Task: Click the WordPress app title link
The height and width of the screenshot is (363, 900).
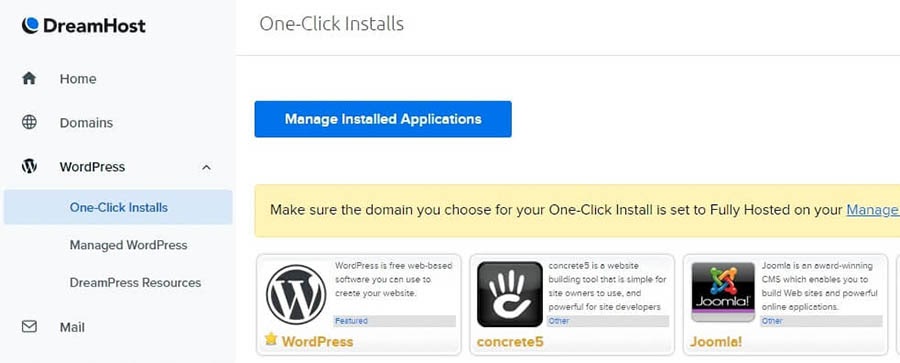Action: [x=317, y=342]
